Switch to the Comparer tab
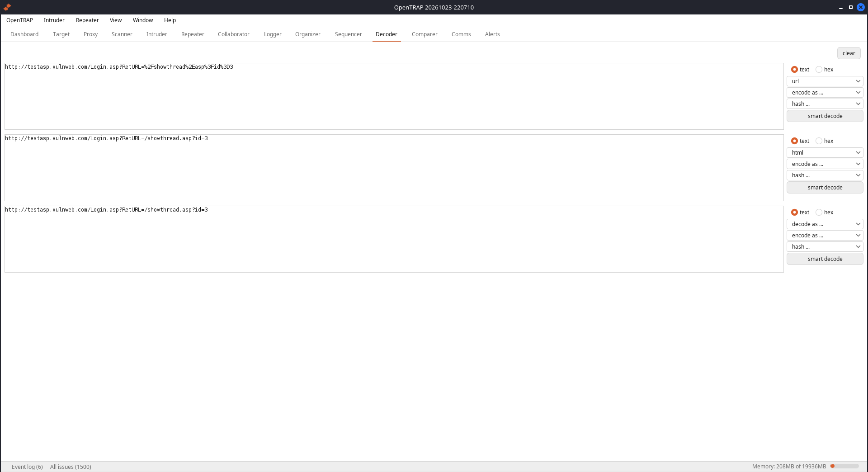Viewport: 868px width, 472px height. point(425,34)
